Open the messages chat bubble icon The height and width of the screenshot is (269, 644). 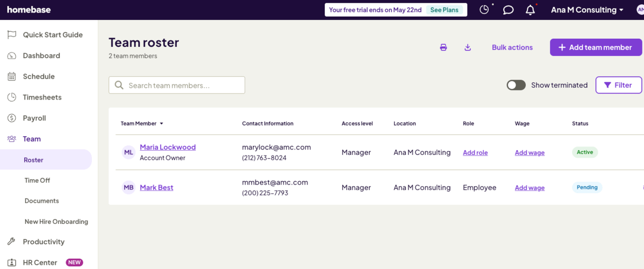[508, 10]
